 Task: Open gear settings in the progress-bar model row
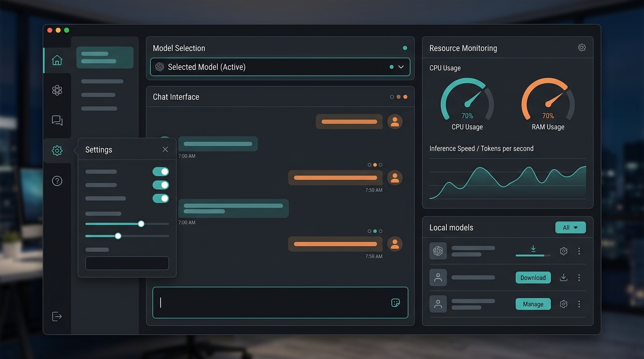pos(563,251)
